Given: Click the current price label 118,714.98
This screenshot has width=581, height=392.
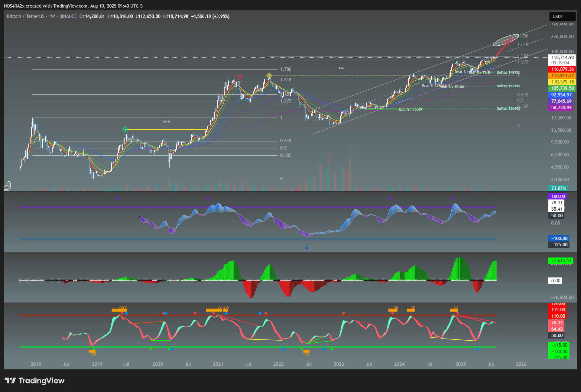Looking at the screenshot, I should click(562, 57).
